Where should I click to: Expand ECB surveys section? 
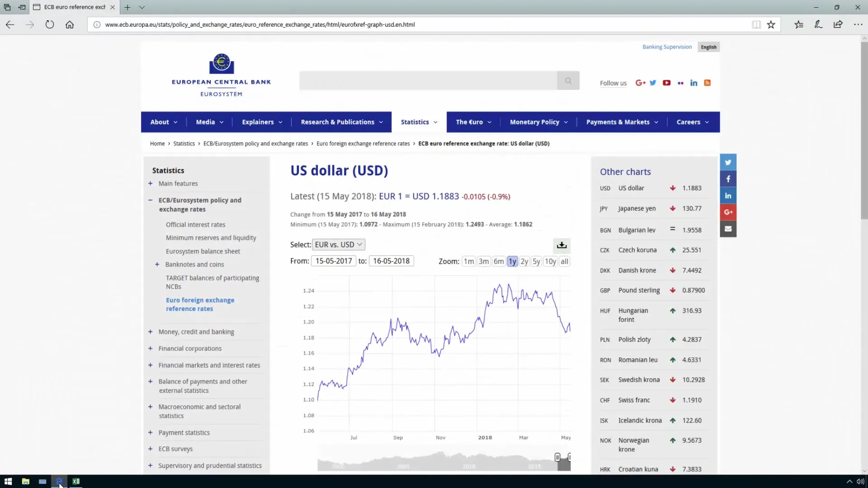(x=150, y=449)
